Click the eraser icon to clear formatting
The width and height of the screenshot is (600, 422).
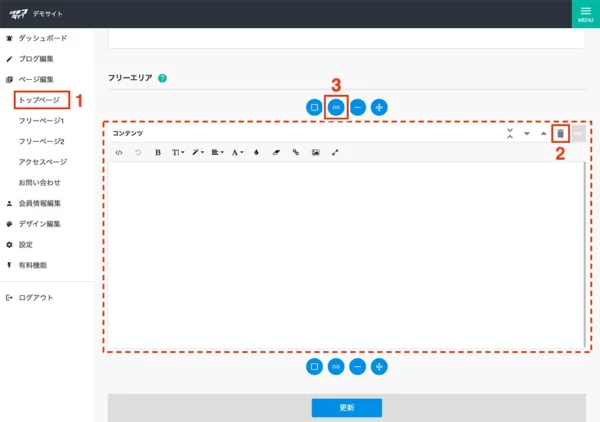pos(276,153)
